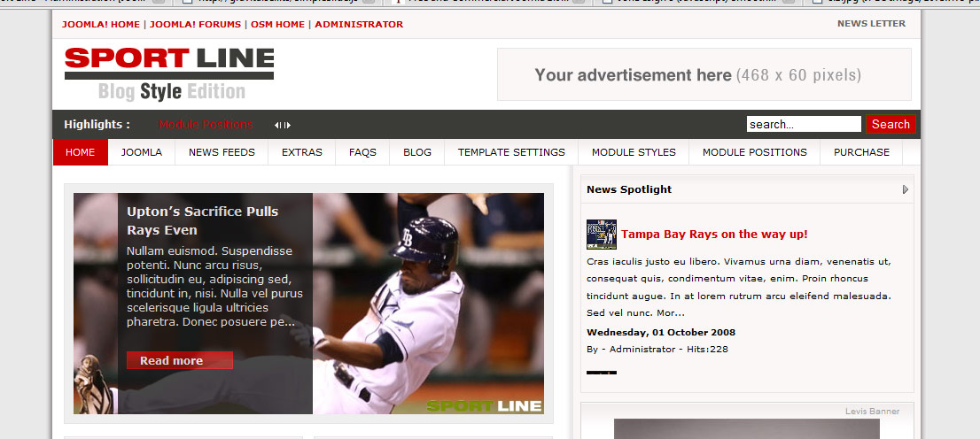Click the previous highlight arrow

tap(276, 125)
